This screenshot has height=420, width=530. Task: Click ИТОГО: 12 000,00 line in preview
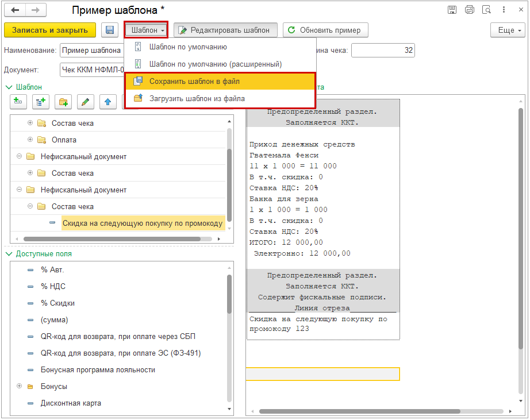click(x=286, y=242)
